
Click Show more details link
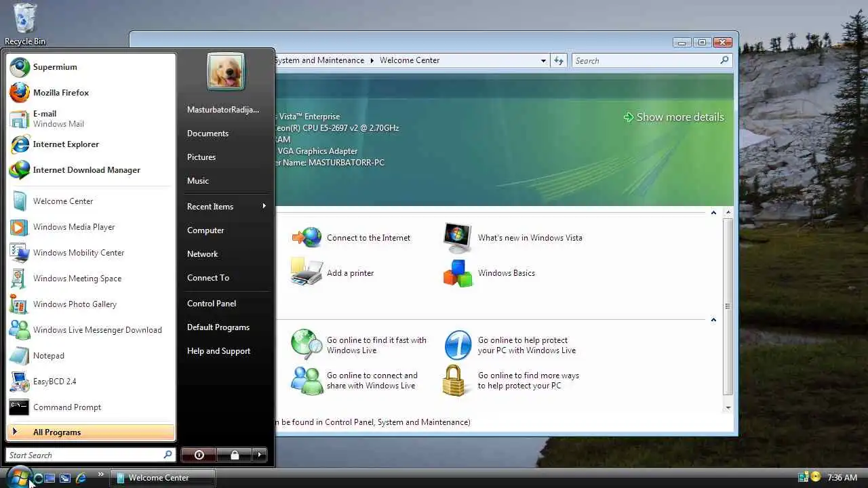pos(674,117)
